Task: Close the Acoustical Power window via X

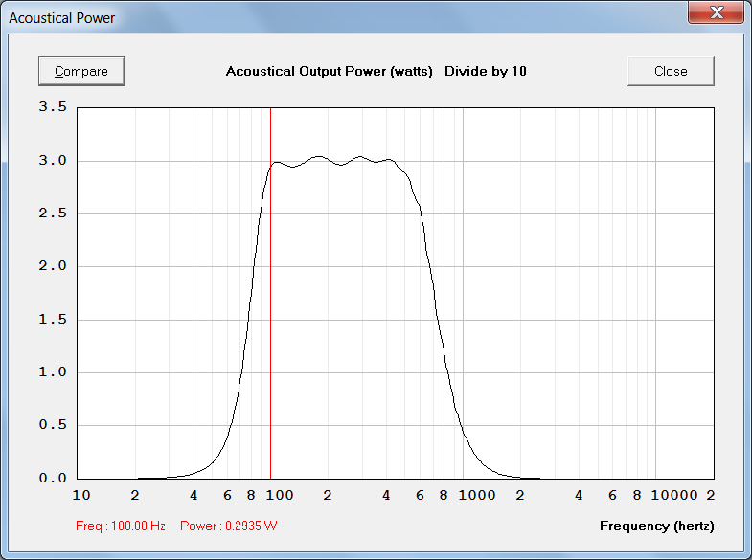Action: coord(717,12)
